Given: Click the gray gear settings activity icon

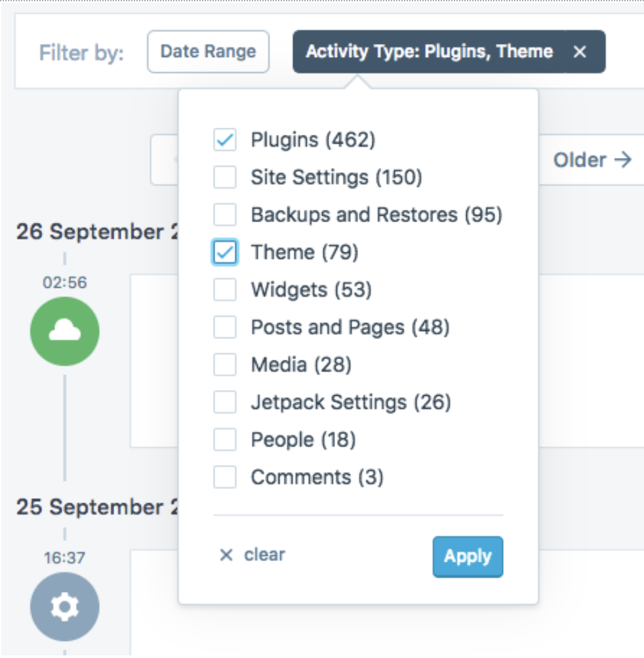Looking at the screenshot, I should pos(64,607).
